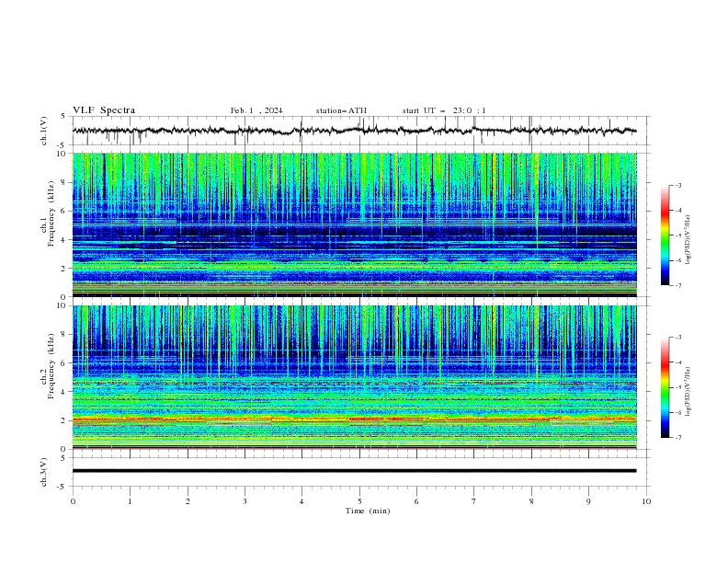Image resolution: width=728 pixels, height=563 pixels.
Task: Click the ch.3 flat black voltage trace
Action: 354,471
